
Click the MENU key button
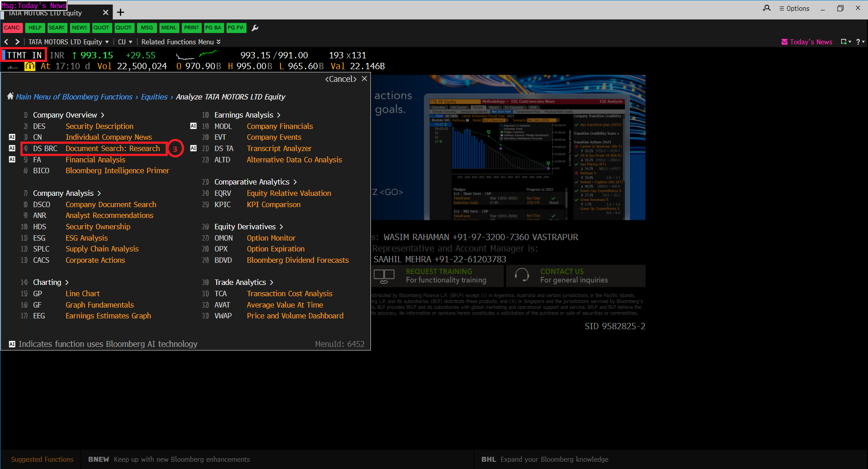pyautogui.click(x=169, y=28)
